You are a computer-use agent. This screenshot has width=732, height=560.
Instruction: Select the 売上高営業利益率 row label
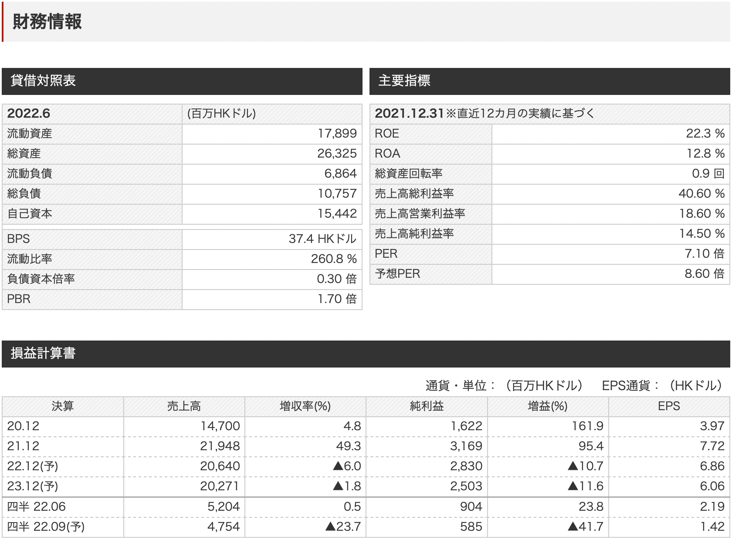tap(420, 214)
